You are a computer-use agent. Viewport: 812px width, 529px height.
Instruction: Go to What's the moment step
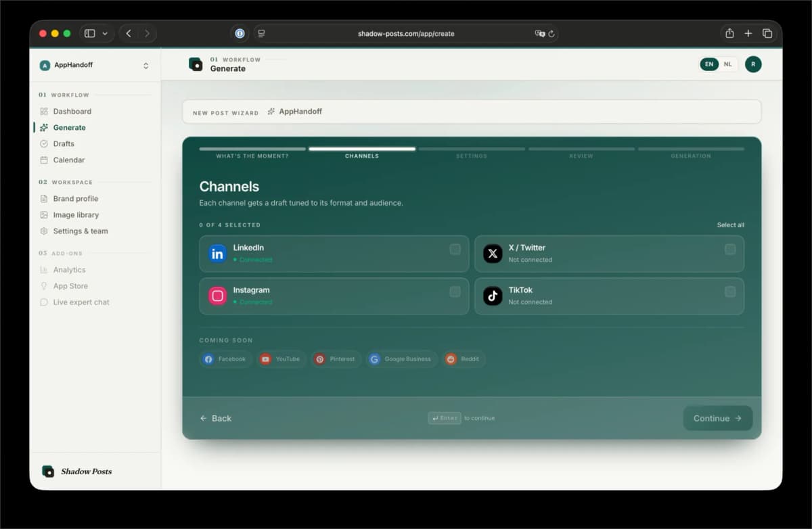(252, 152)
